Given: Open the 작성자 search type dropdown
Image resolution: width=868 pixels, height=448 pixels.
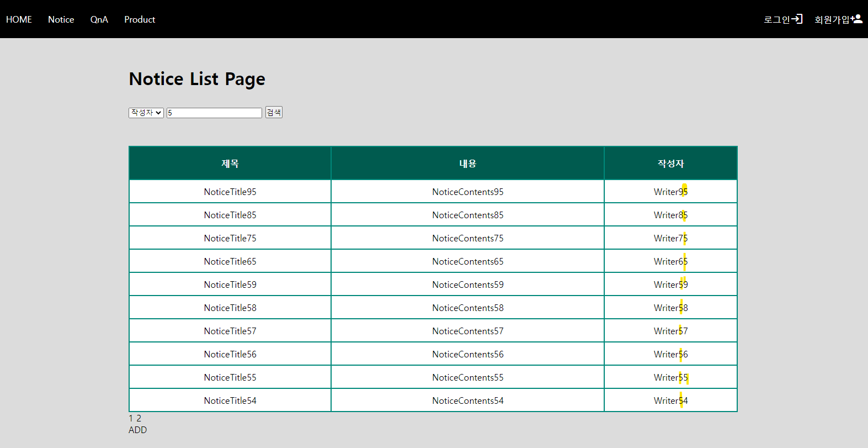Looking at the screenshot, I should tap(146, 113).
